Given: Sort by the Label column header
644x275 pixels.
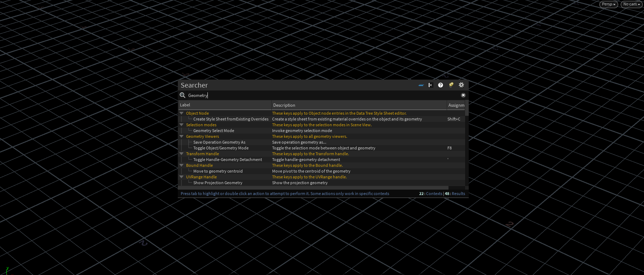Looking at the screenshot, I should [225, 105].
